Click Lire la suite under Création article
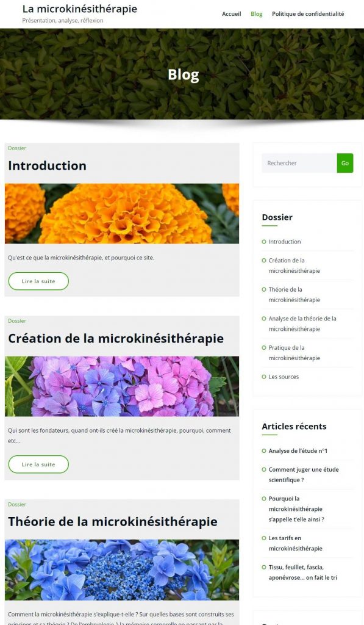 click(x=38, y=464)
